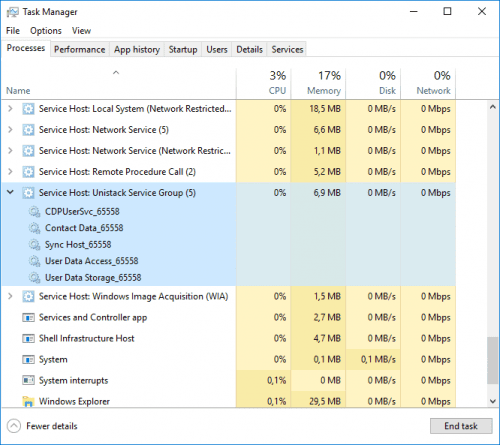Screen dimensions: 500x445
Task: Minimize the Task Manager window
Action: [414, 12]
